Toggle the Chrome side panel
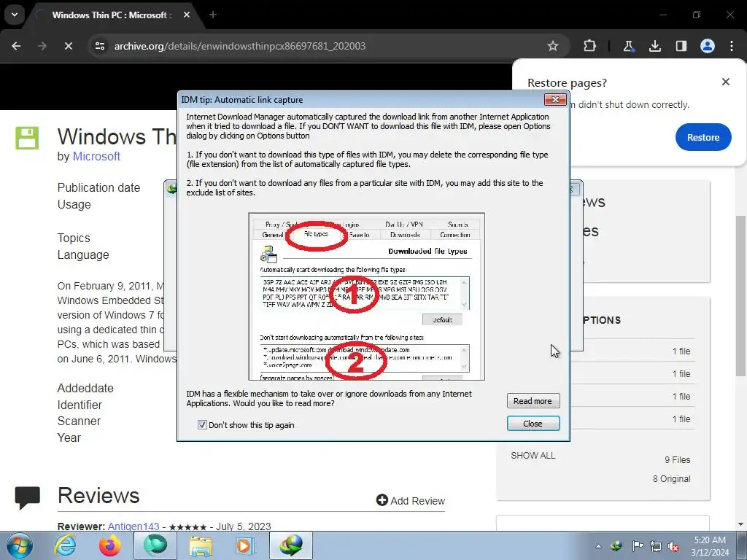The width and height of the screenshot is (747, 560). click(681, 46)
